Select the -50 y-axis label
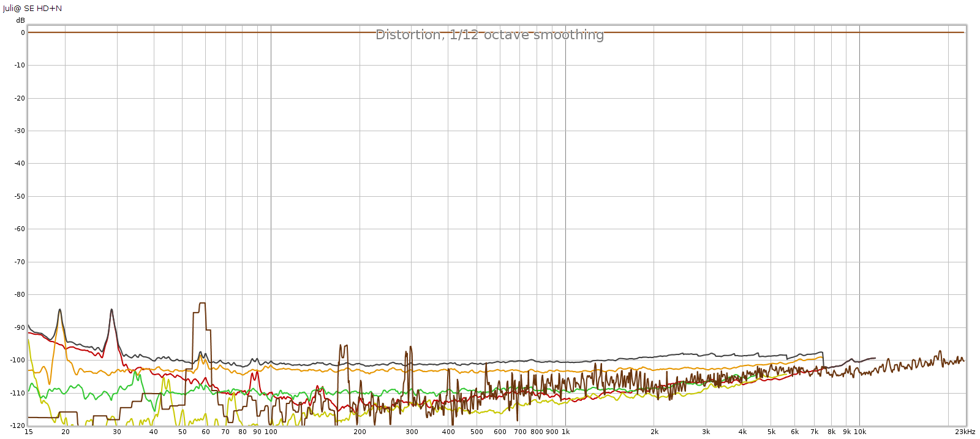This screenshot has height=439, width=980. coord(20,196)
